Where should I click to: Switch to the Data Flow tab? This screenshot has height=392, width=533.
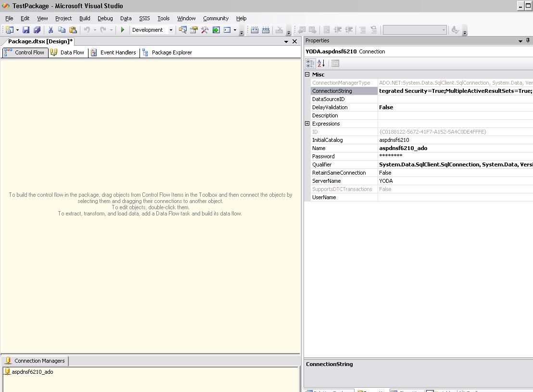[67, 52]
